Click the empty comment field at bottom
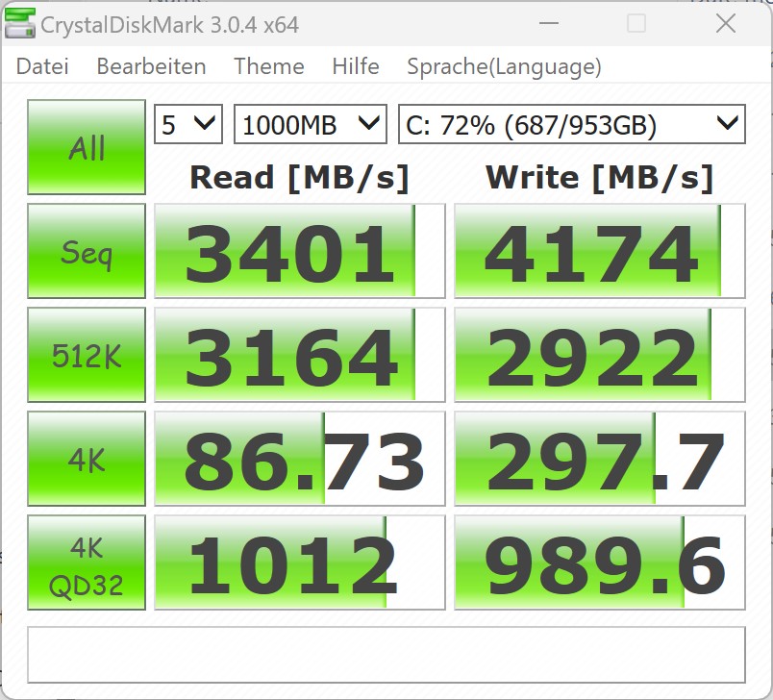The image size is (773, 700). click(x=386, y=655)
